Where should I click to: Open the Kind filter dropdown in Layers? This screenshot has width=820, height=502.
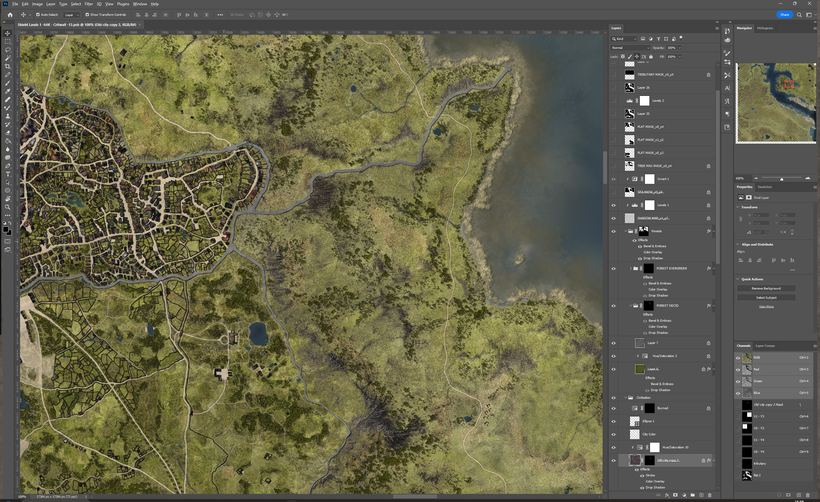[624, 39]
